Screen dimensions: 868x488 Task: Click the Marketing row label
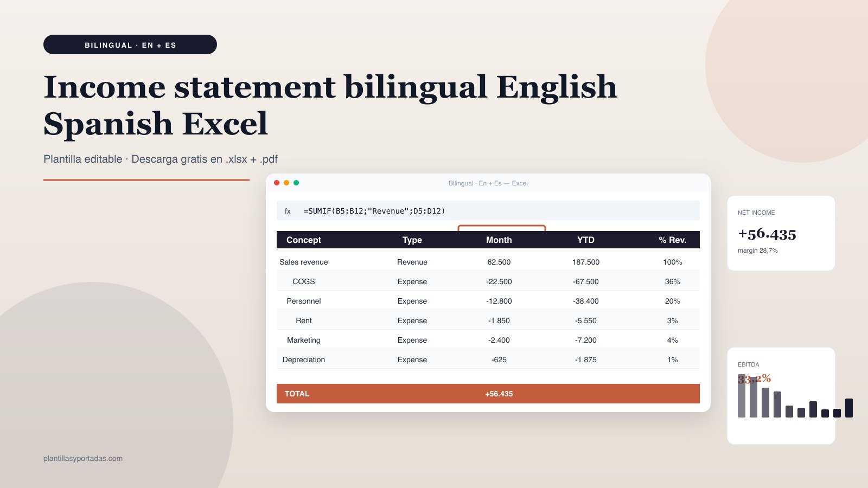(x=304, y=340)
